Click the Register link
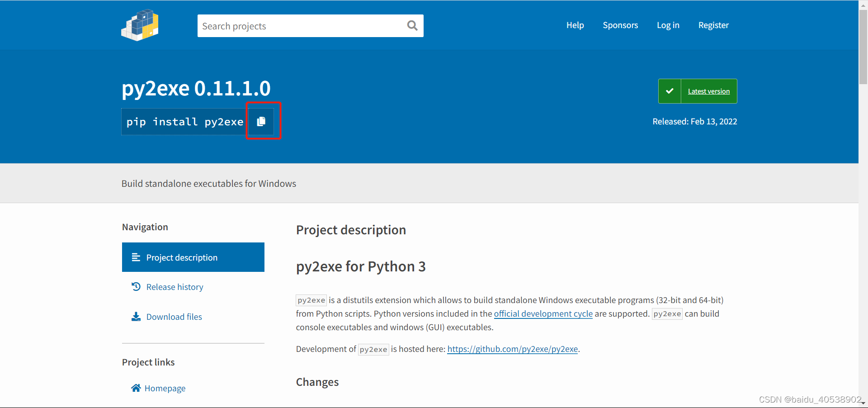The height and width of the screenshot is (408, 868). [713, 25]
